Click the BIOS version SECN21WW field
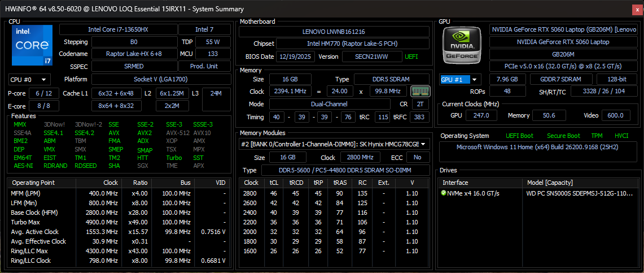This screenshot has height=273, width=644. pos(372,57)
